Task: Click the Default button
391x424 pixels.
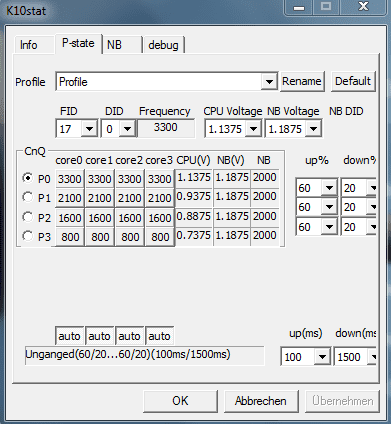Action: [x=353, y=81]
